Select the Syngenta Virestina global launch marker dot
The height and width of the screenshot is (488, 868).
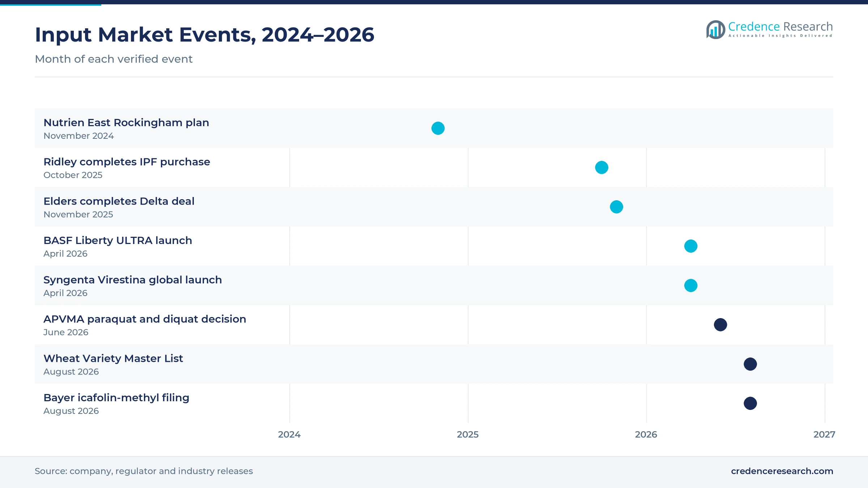[x=691, y=286]
